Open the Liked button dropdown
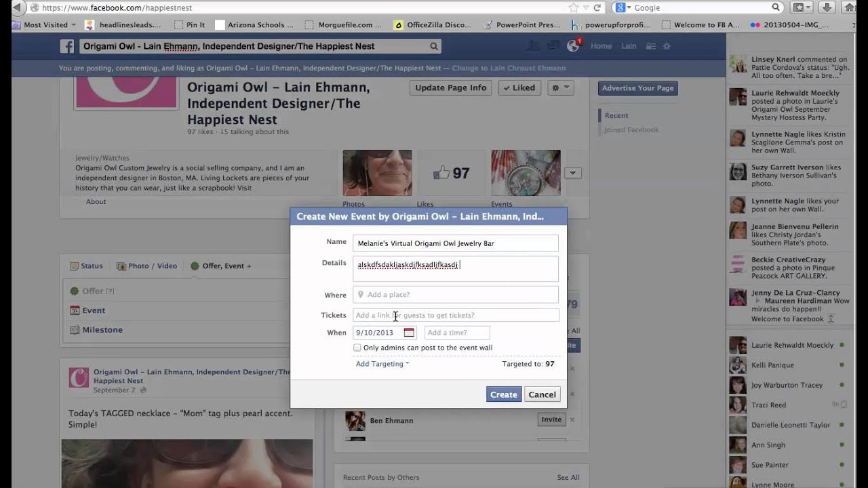The image size is (868, 488). [x=519, y=87]
